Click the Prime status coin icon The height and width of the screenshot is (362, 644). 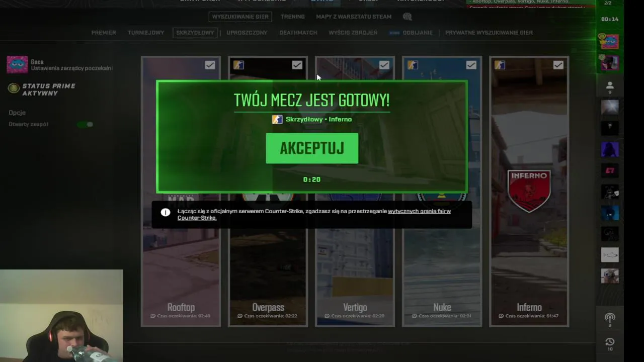point(14,88)
